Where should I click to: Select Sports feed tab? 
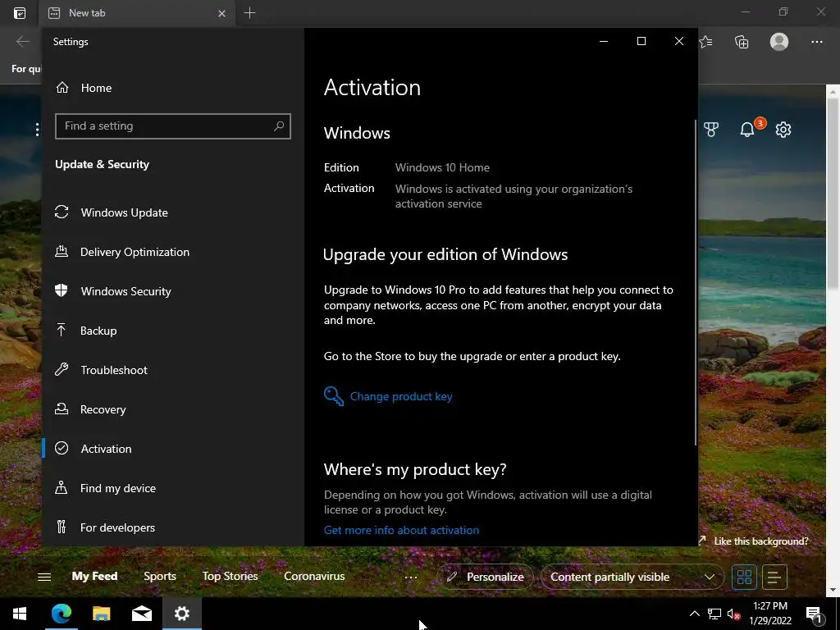[160, 577]
